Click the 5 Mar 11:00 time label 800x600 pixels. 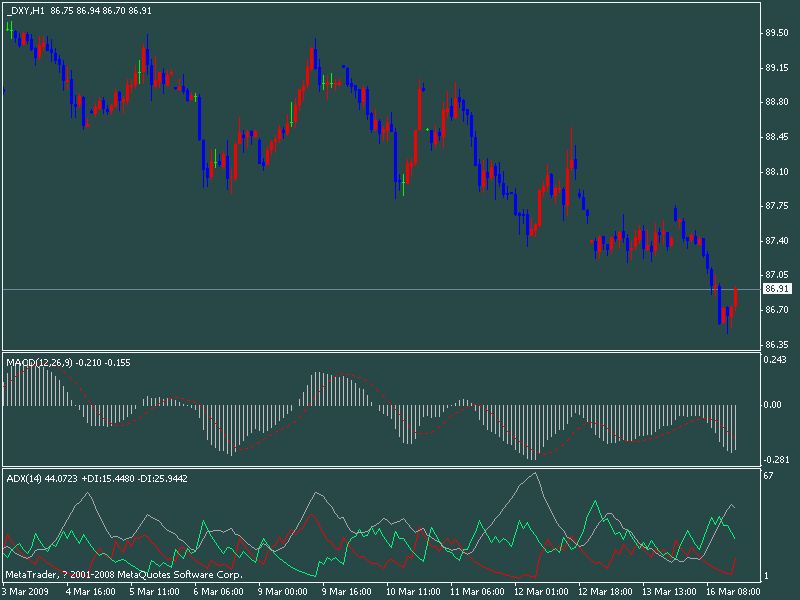(155, 592)
